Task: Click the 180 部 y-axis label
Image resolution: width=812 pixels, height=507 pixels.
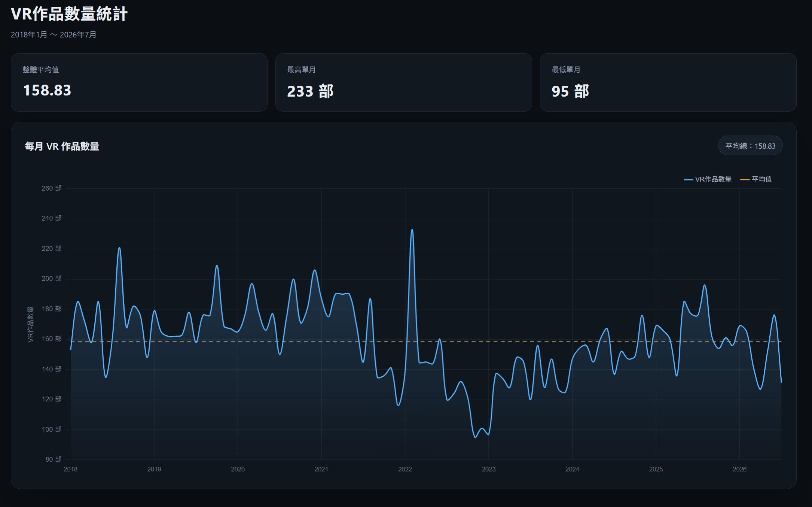Action: (x=52, y=309)
